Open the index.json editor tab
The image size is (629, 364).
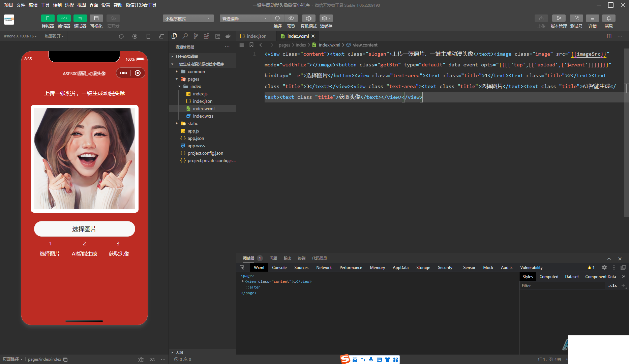click(256, 36)
